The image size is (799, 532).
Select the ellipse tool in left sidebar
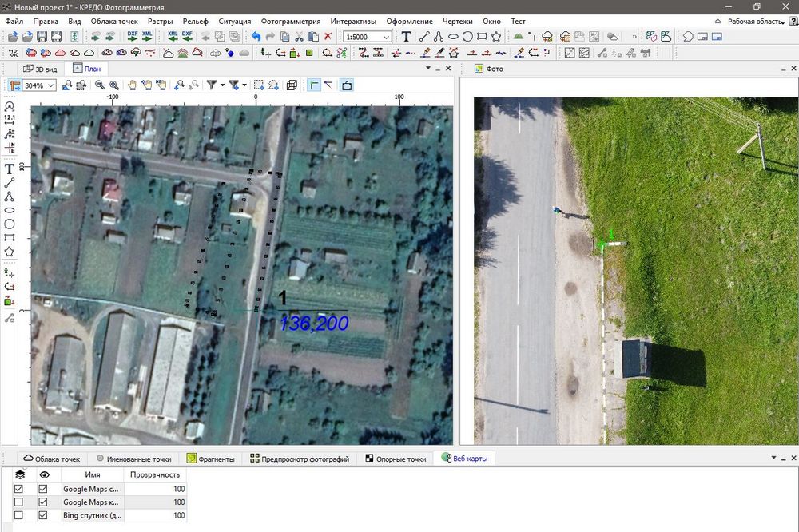pyautogui.click(x=10, y=210)
